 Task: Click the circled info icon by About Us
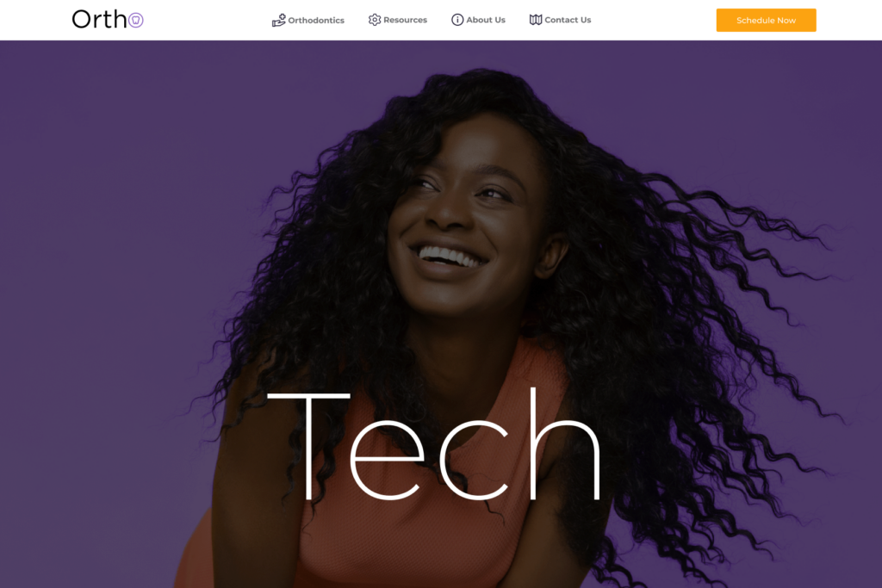tap(457, 20)
